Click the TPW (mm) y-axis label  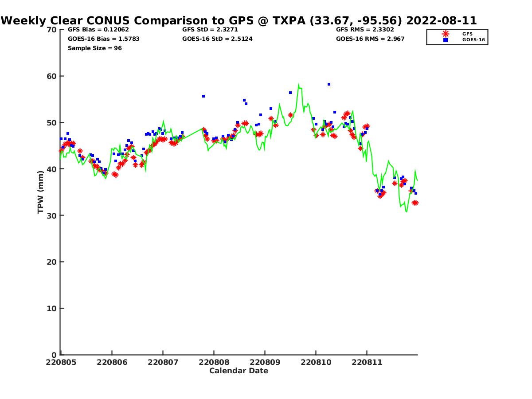tap(41, 192)
